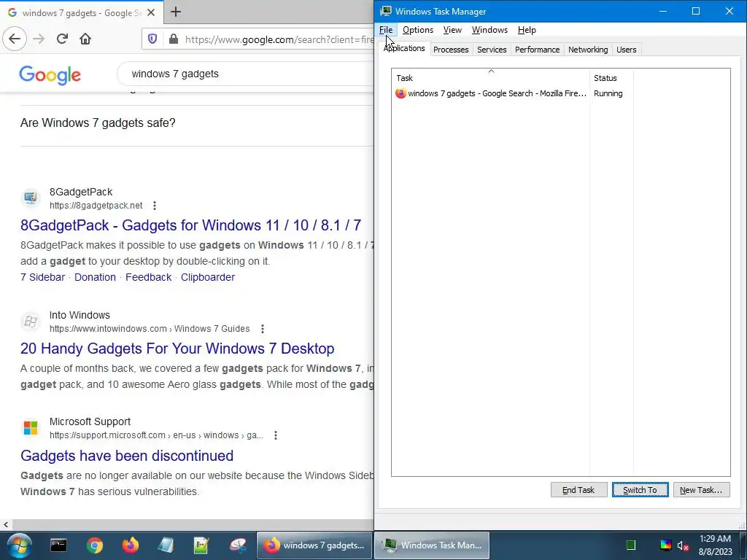Switch to the Networking tab
This screenshot has height=560, width=747.
[588, 50]
